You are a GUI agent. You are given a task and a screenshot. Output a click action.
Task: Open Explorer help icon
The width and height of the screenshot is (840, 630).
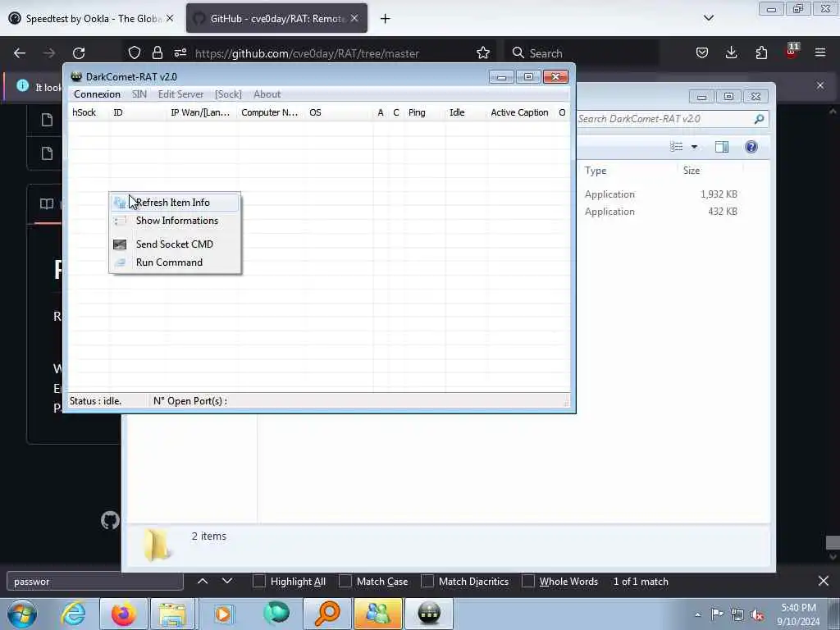point(751,147)
